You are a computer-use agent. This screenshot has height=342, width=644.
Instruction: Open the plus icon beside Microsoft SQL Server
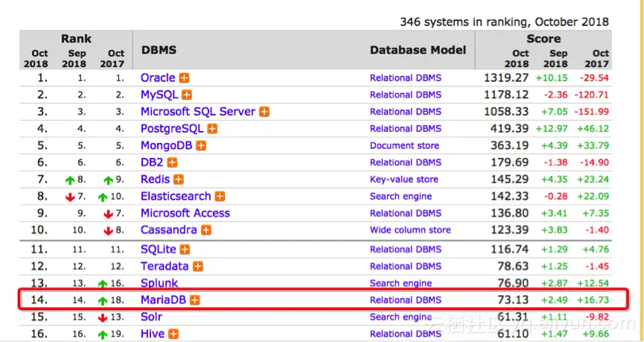(x=264, y=112)
